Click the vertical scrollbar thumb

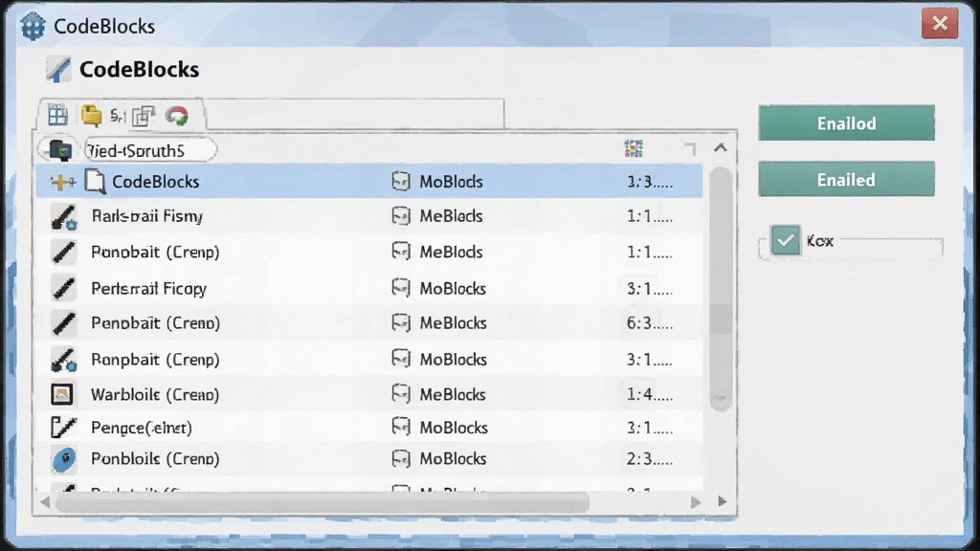[x=721, y=287]
